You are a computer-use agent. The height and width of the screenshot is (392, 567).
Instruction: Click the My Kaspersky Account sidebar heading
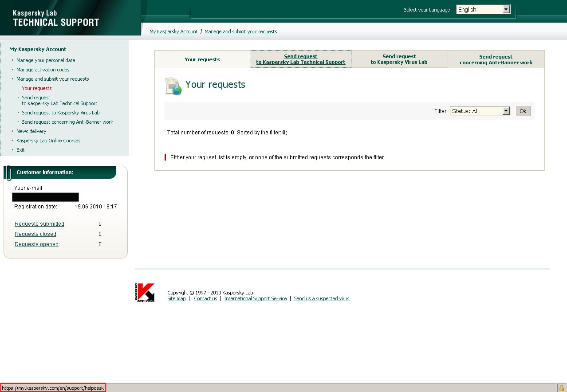[x=38, y=49]
